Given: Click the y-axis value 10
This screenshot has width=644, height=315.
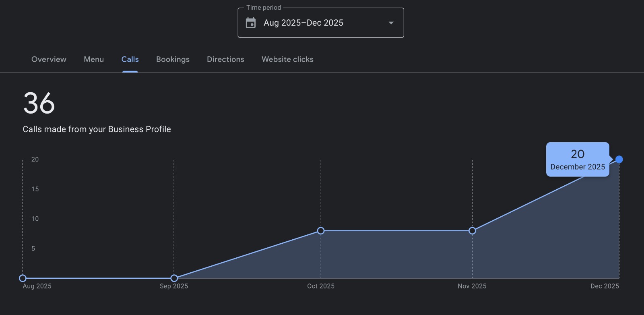Looking at the screenshot, I should tap(35, 219).
